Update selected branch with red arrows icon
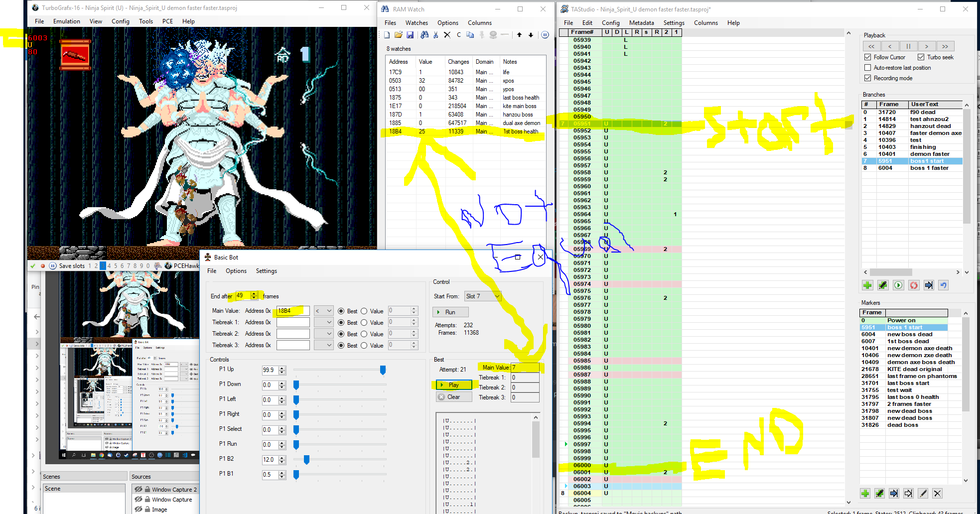980x514 pixels. click(x=914, y=285)
